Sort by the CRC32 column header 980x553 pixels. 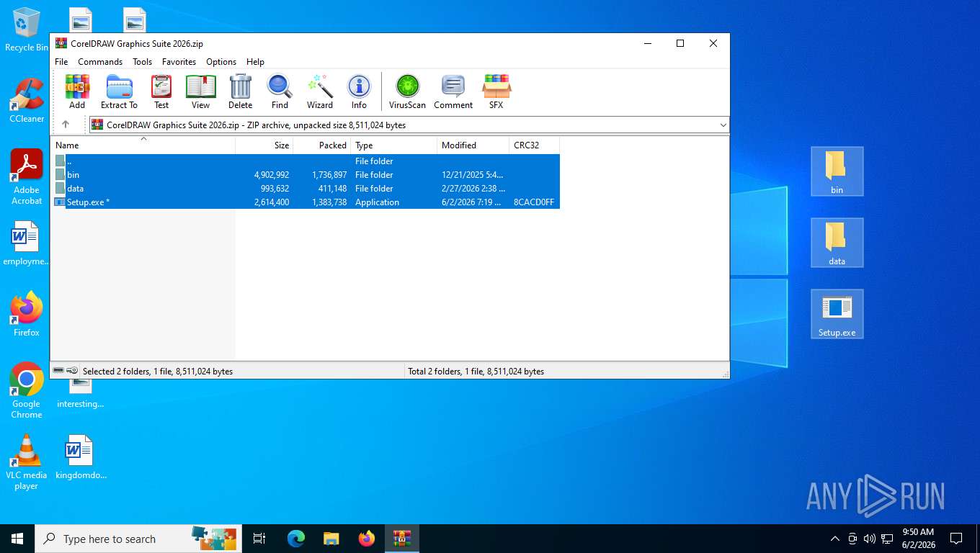pyautogui.click(x=534, y=145)
